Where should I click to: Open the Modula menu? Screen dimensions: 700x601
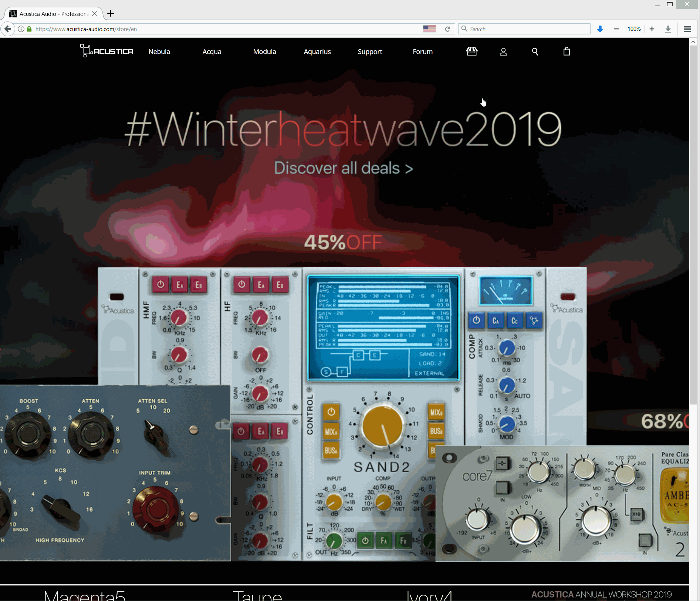(x=265, y=51)
